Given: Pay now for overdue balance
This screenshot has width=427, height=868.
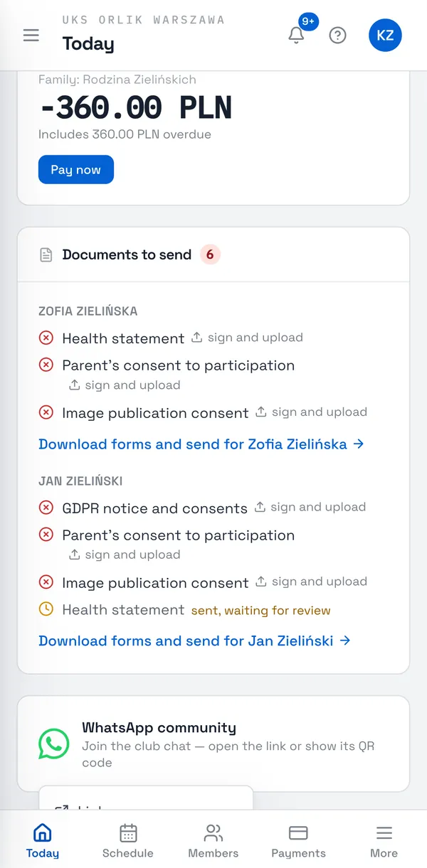Looking at the screenshot, I should pyautogui.click(x=76, y=169).
